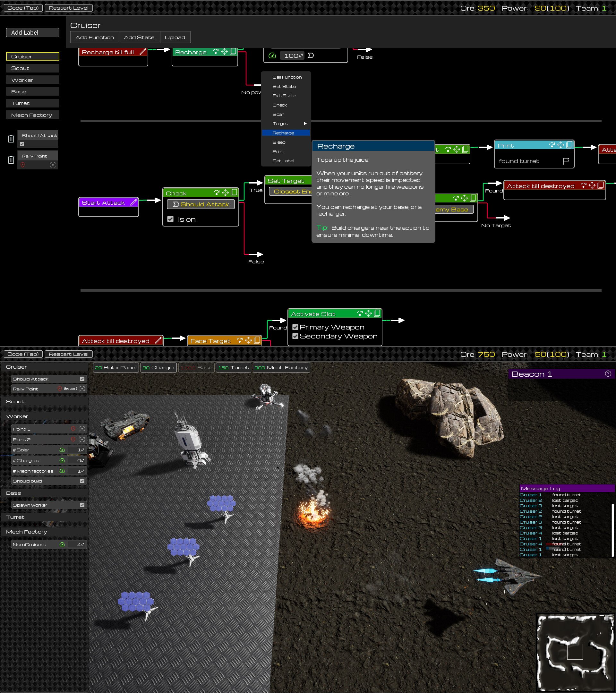Click copy icon on Print node header

tap(569, 145)
